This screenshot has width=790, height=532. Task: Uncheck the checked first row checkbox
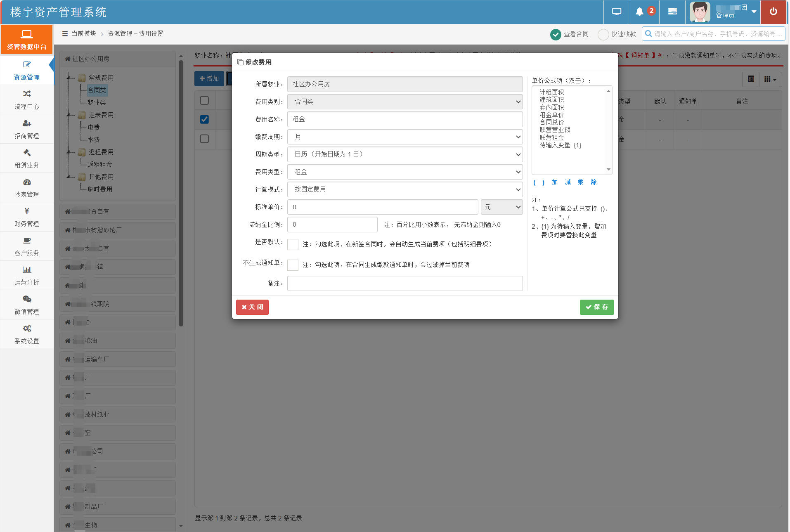pyautogui.click(x=204, y=119)
